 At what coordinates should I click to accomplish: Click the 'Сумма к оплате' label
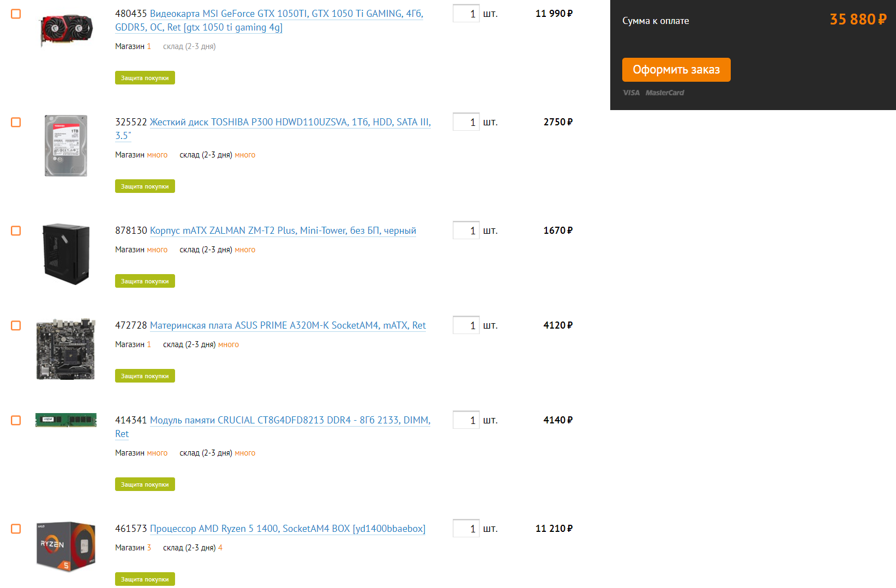[656, 21]
